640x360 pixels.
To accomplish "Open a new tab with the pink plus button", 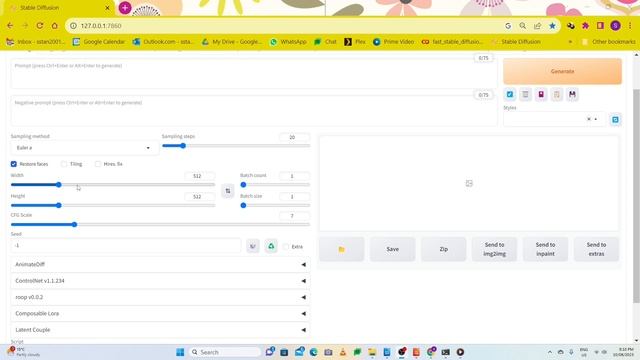I will coord(125,8).
